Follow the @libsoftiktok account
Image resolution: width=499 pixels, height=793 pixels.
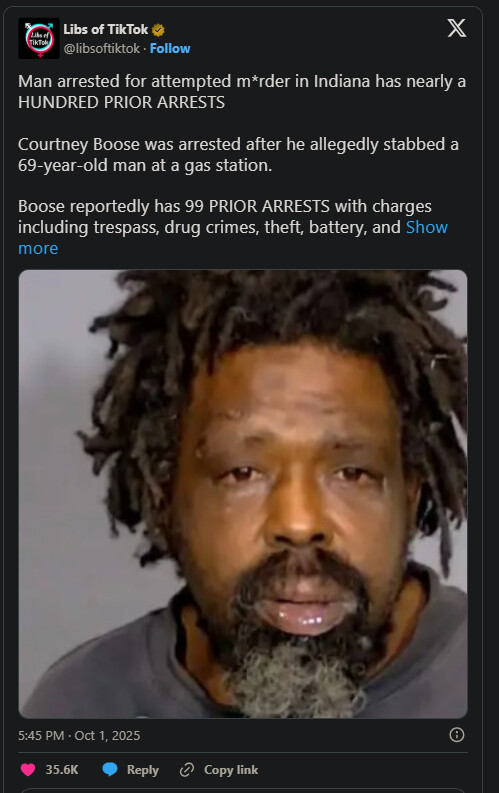[170, 49]
